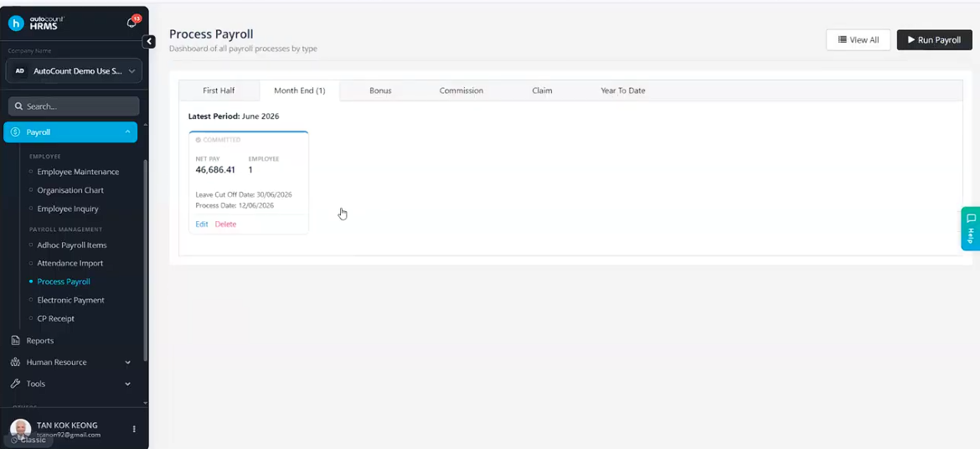980x449 pixels.
Task: Open Employee Inquiry
Action: click(68, 209)
